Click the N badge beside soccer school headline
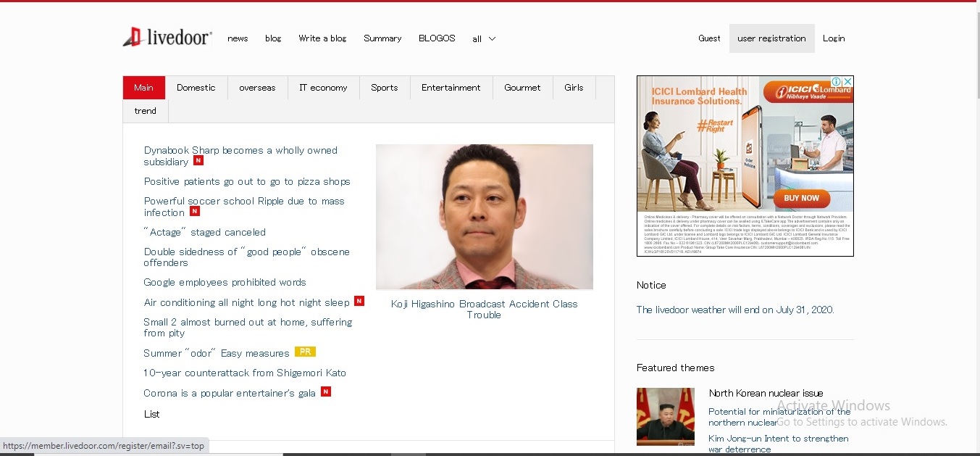This screenshot has width=980, height=456. [x=195, y=212]
